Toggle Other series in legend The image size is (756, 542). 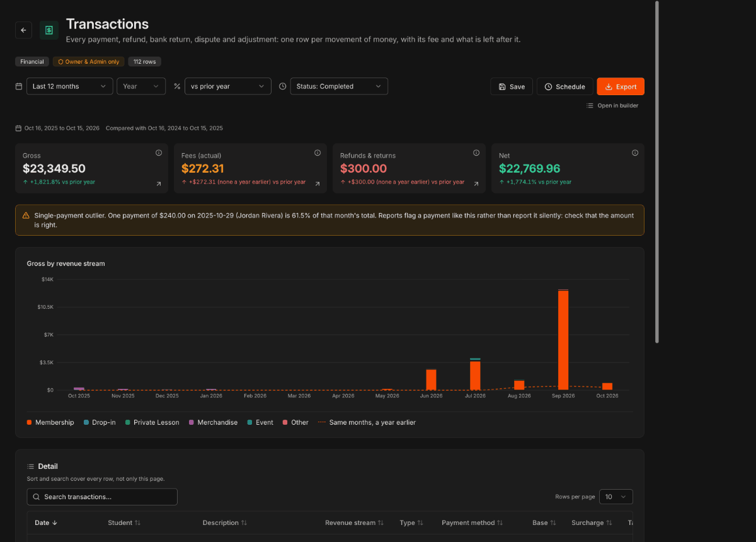point(295,422)
